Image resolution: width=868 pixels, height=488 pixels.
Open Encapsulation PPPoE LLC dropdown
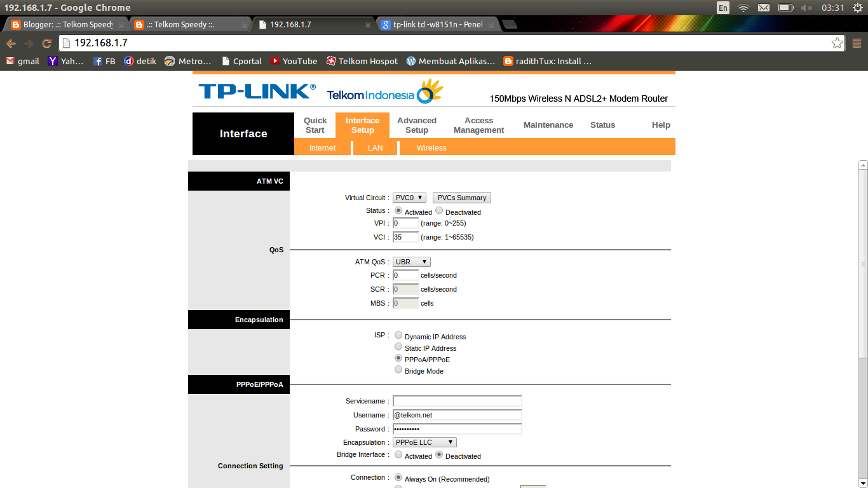424,442
